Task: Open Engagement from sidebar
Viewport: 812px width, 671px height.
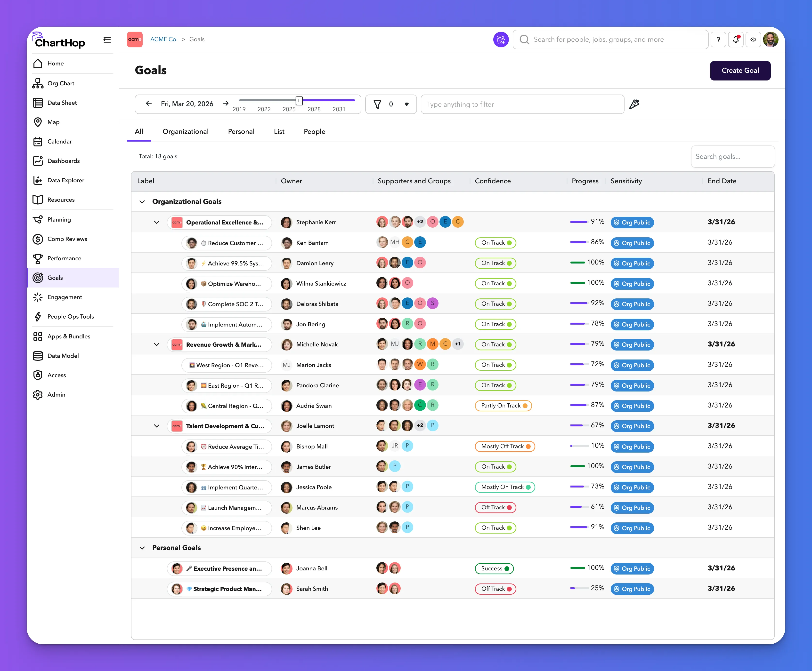Action: (x=73, y=297)
